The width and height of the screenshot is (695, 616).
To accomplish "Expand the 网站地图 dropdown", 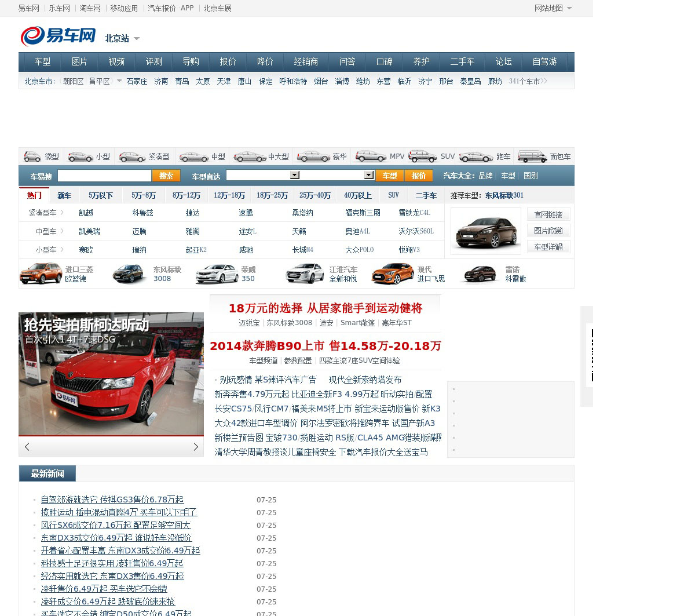I will click(569, 8).
